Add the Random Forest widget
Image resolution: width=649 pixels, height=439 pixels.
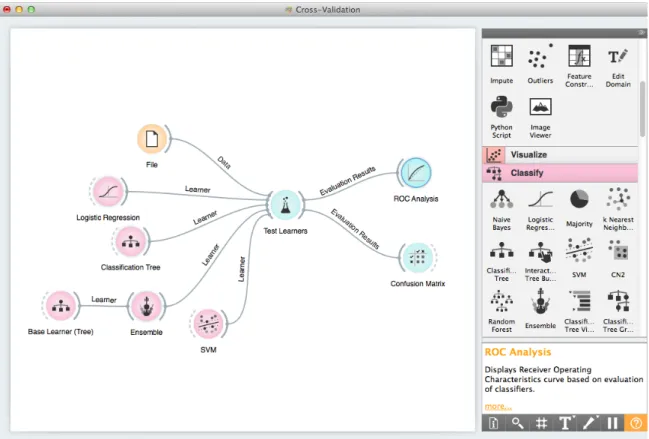[x=501, y=312]
